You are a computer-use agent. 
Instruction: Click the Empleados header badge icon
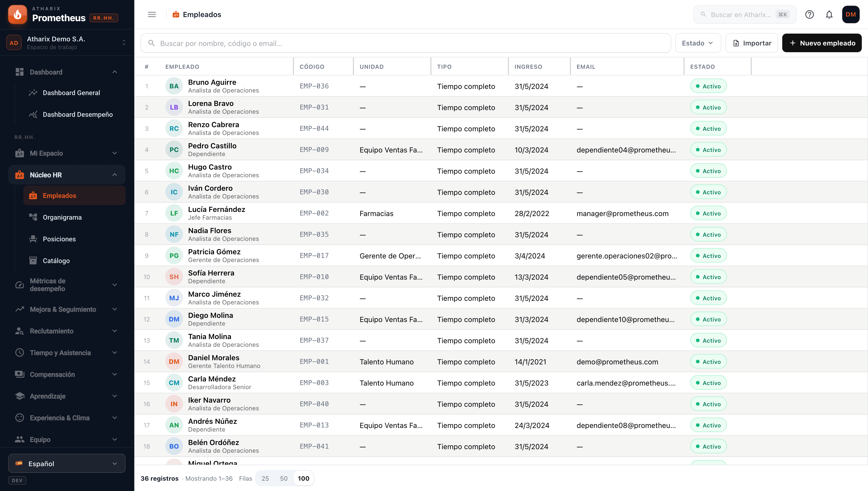pos(176,14)
